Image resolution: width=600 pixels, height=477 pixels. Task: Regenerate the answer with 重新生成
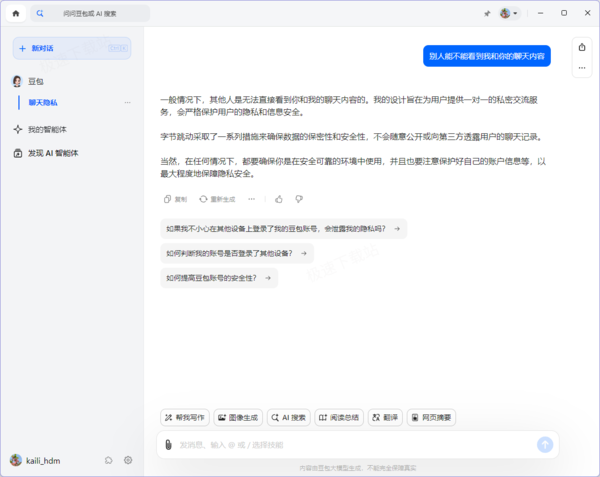click(x=217, y=199)
